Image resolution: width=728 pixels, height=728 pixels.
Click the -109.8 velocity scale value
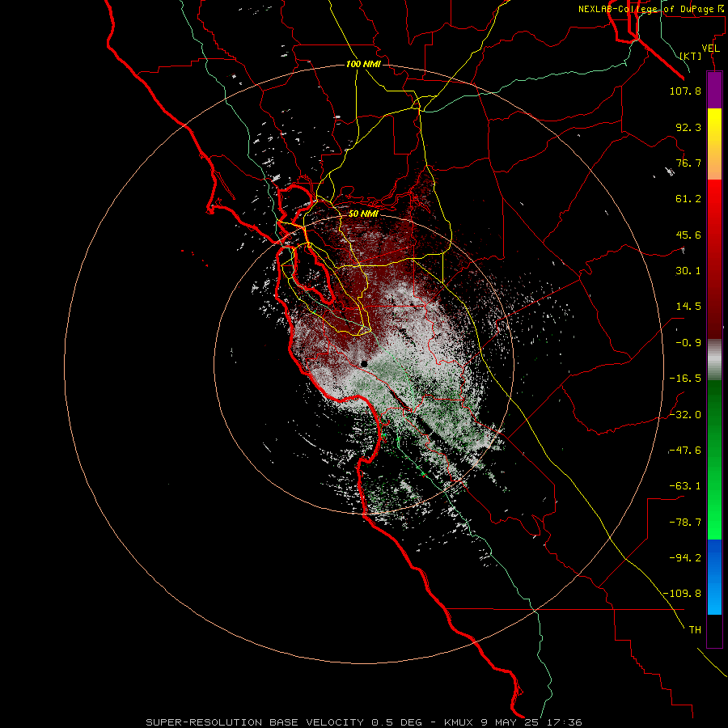tap(683, 594)
